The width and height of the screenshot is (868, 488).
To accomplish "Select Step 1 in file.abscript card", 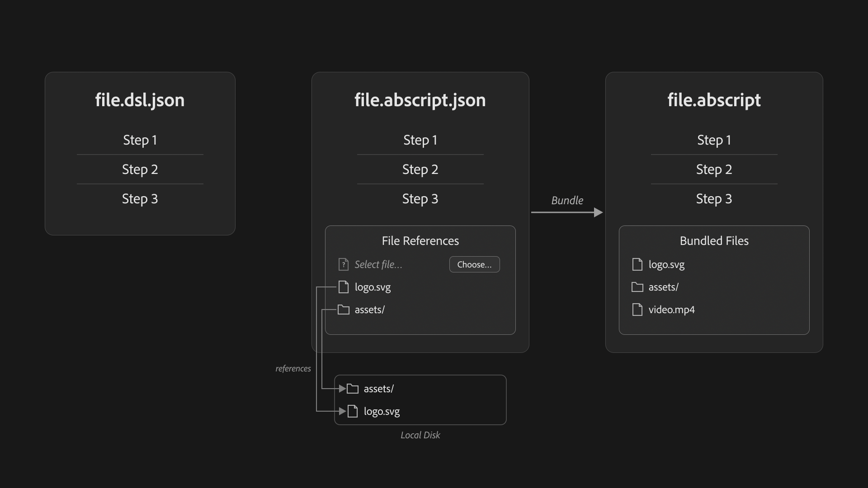I will [714, 140].
